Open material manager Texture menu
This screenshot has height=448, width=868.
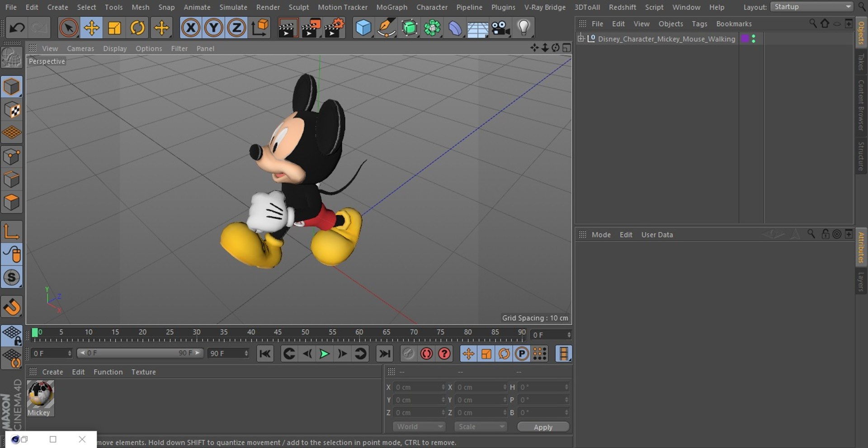143,372
